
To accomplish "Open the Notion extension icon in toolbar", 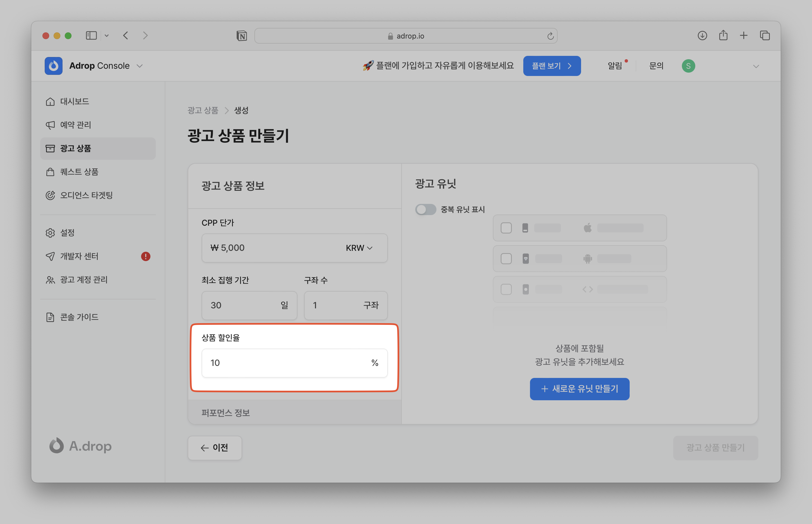I will point(242,36).
